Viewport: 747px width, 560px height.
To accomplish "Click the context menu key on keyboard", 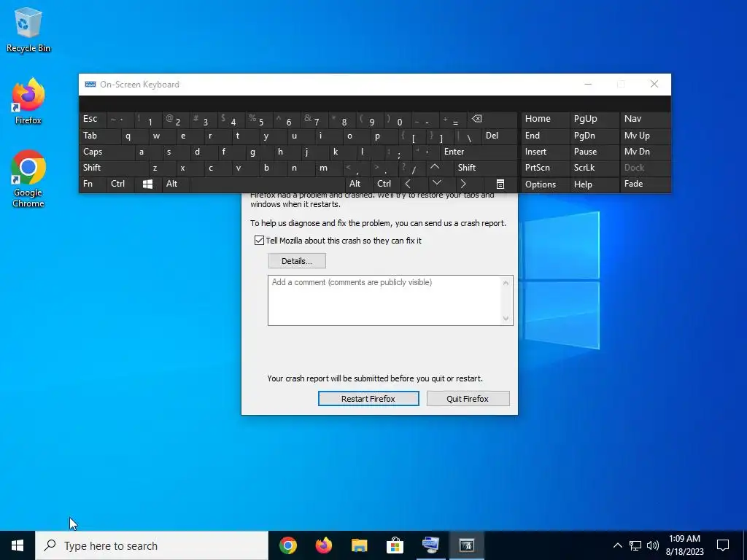I will [500, 184].
